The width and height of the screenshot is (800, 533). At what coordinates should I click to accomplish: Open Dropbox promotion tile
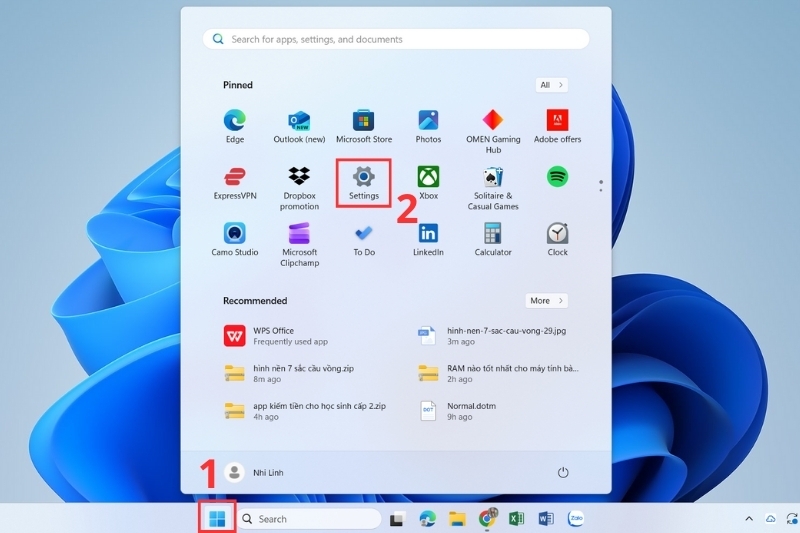299,188
